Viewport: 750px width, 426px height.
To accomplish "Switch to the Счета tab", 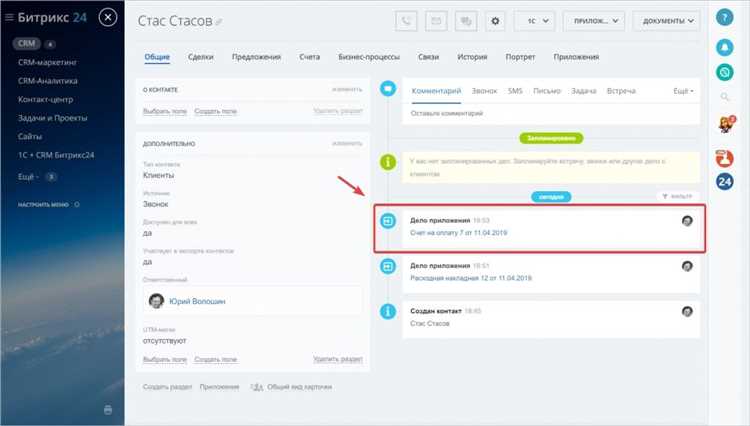I will pyautogui.click(x=309, y=57).
